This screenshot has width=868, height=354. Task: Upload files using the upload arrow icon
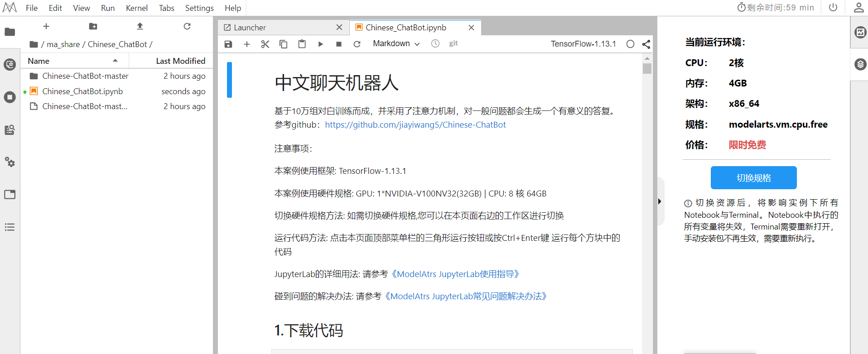tap(140, 26)
